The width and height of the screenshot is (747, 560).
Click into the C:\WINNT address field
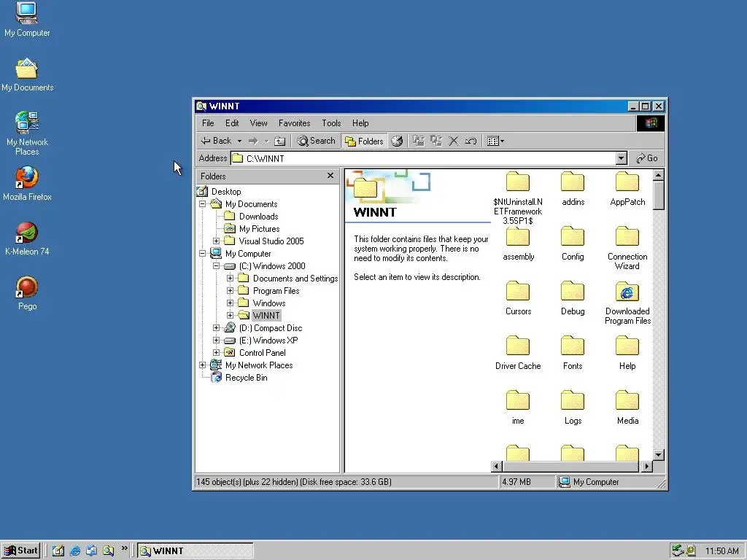click(423, 158)
